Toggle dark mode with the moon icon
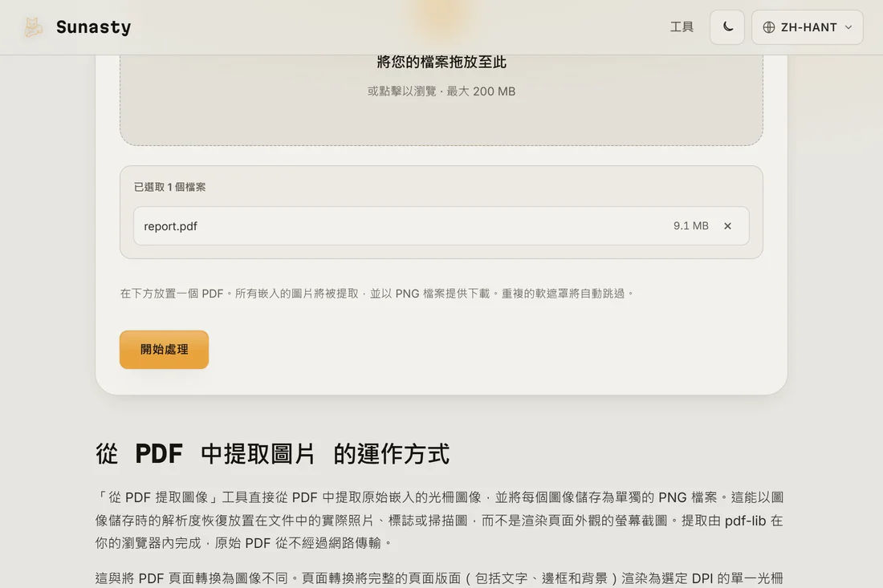The image size is (883, 588). coord(727,27)
